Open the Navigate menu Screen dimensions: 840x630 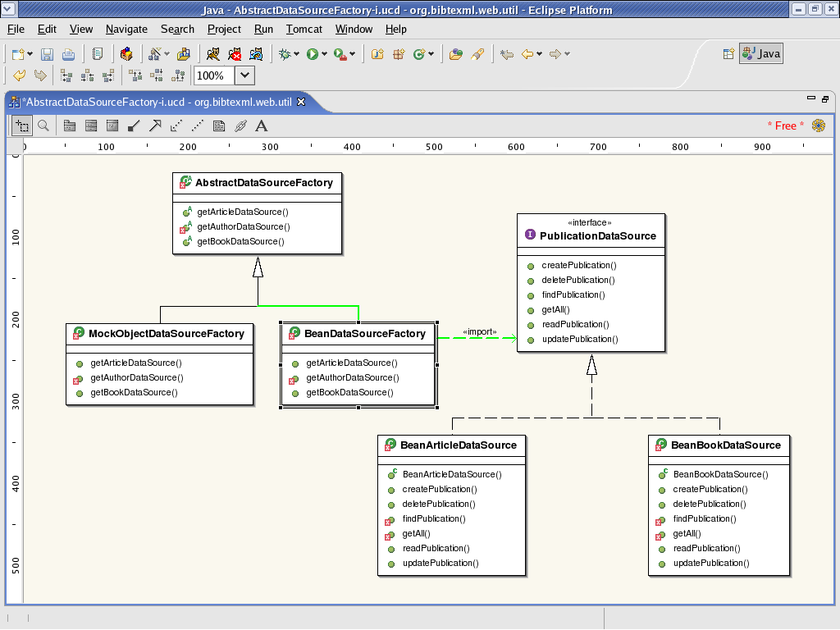pyautogui.click(x=126, y=30)
